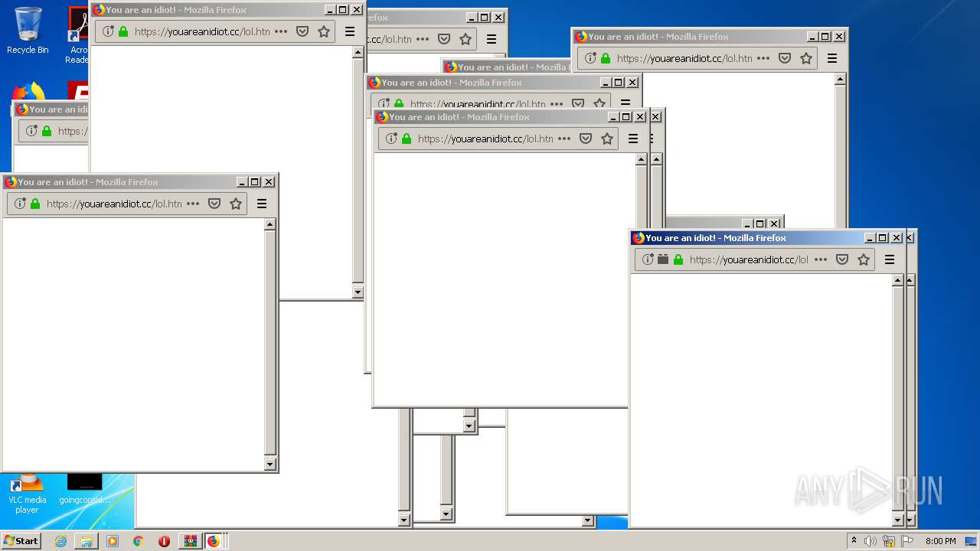Open the volume control in the tray
The height and width of the screenshot is (551, 980).
[871, 541]
